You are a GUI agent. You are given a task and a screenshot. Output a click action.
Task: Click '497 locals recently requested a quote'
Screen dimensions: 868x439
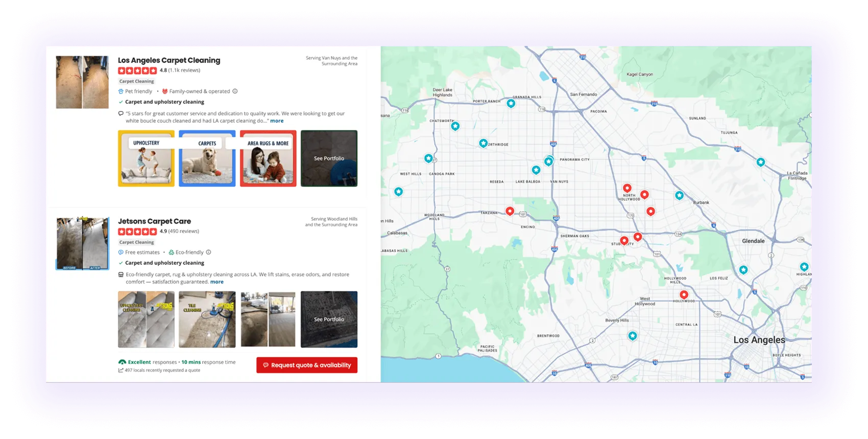pyautogui.click(x=162, y=371)
